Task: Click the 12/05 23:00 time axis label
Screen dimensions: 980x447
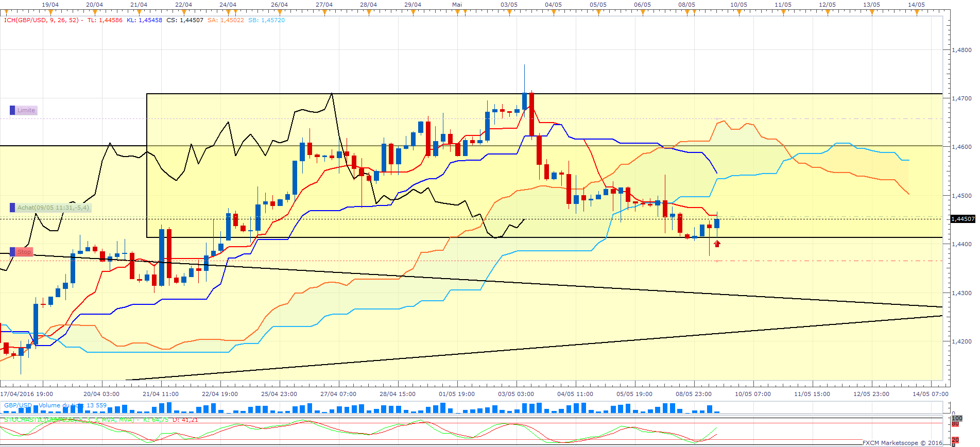Action: point(871,394)
